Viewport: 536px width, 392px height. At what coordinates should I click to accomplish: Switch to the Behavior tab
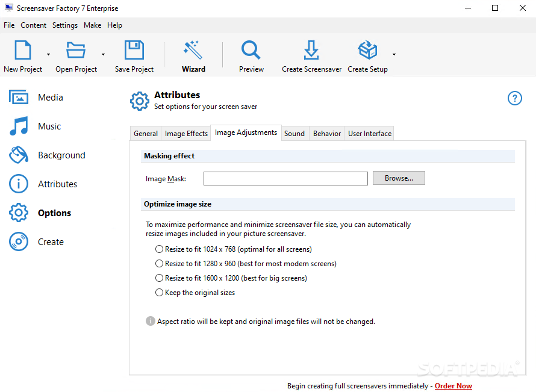click(x=327, y=134)
